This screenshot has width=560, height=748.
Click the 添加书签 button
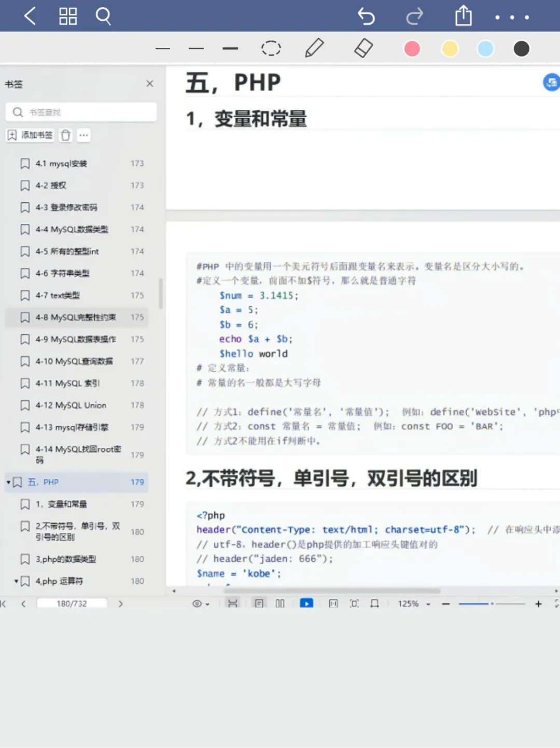[x=30, y=135]
